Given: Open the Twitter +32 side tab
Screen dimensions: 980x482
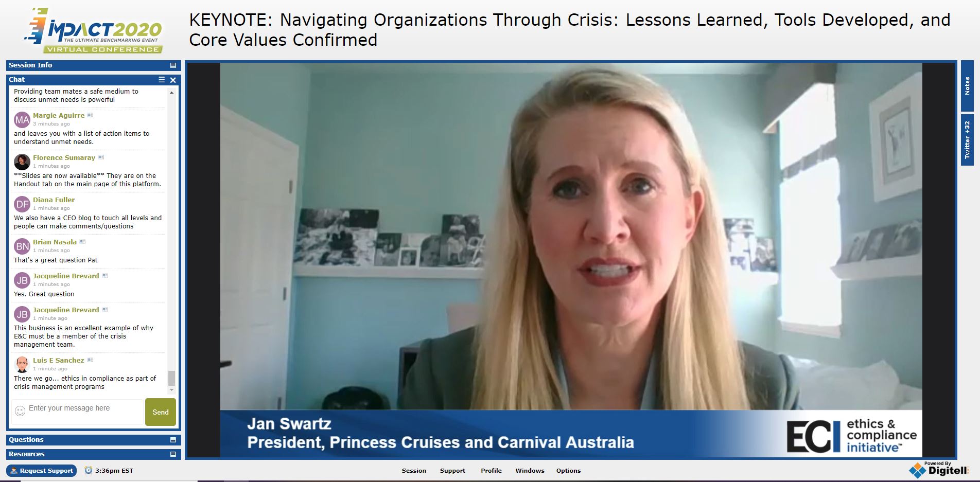Looking at the screenshot, I should [x=967, y=140].
